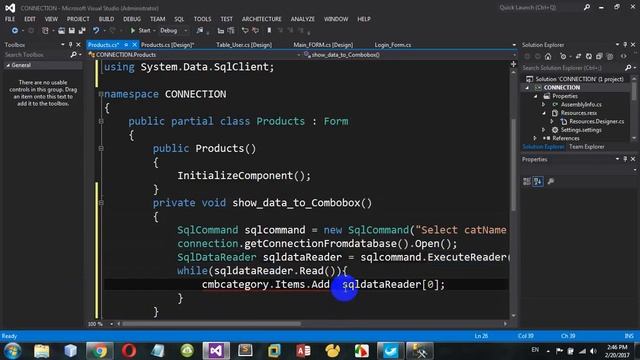Image resolution: width=640 pixels, height=360 pixels.
Task: Switch to the Main_FORM.cs [Design] tab
Action: click(323, 45)
